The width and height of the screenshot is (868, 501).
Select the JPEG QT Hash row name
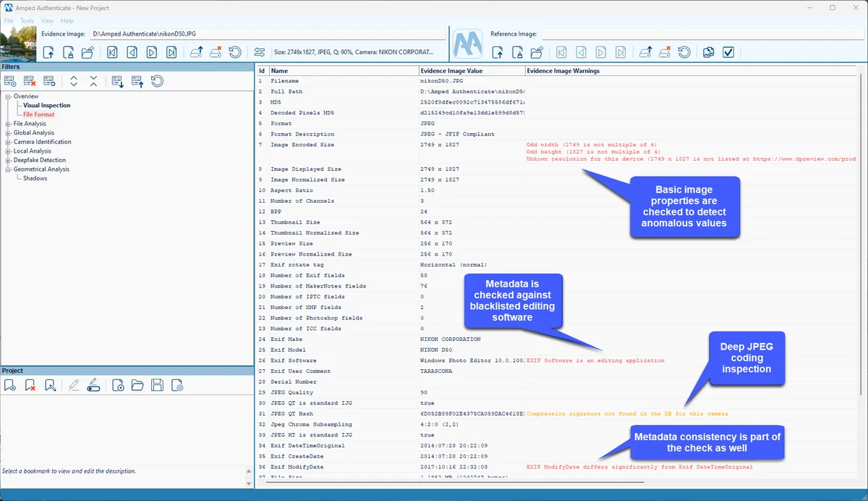(x=293, y=413)
